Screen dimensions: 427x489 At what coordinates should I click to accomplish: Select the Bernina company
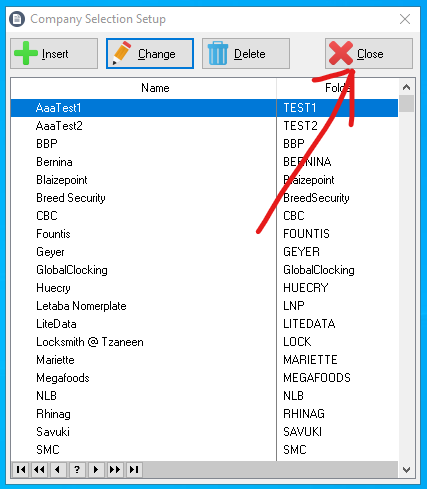click(54, 162)
